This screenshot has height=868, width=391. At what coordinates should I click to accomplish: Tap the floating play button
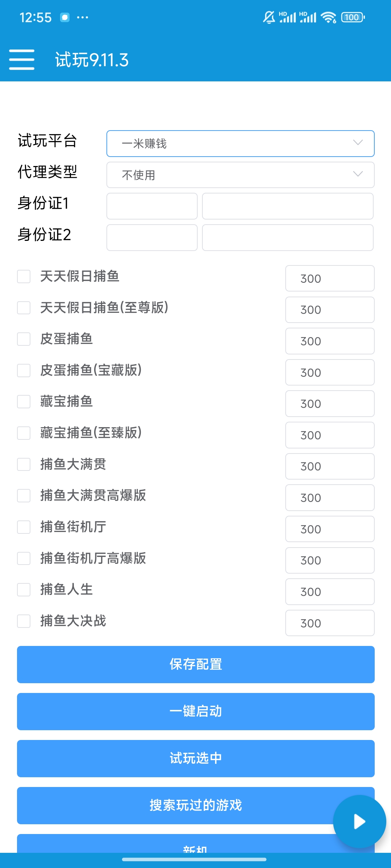point(359,821)
